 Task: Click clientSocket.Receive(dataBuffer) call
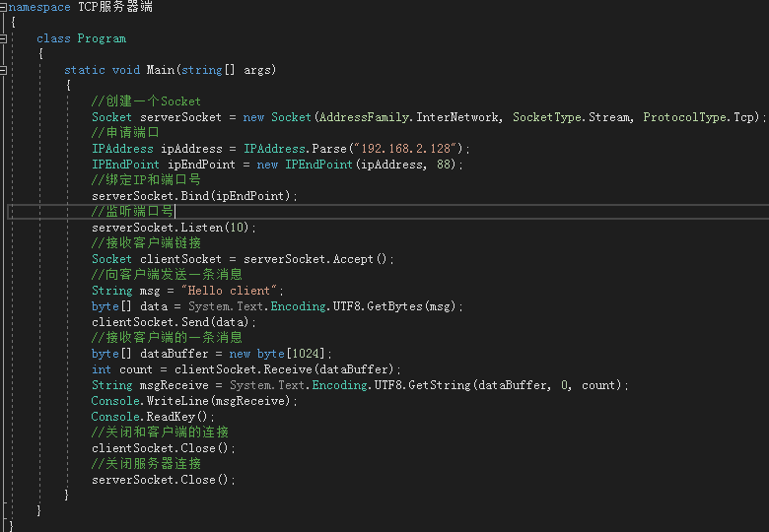point(285,369)
